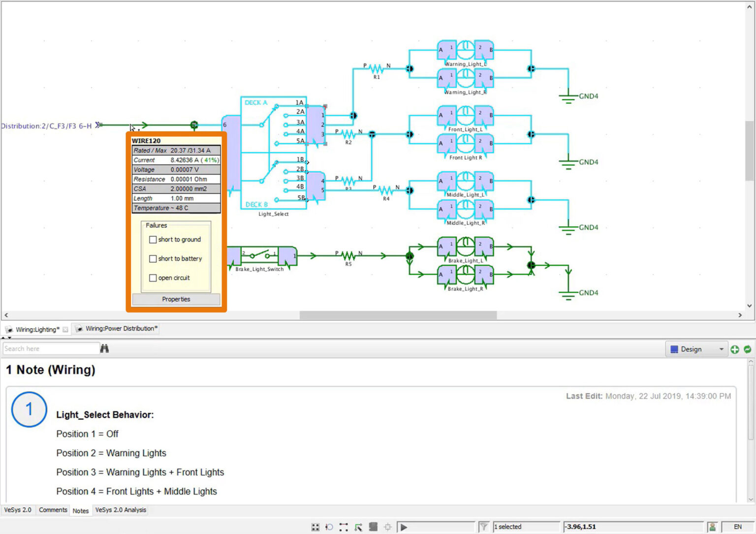Open the VeSys 2.0 Analysis tab
The width and height of the screenshot is (756, 534).
(120, 510)
